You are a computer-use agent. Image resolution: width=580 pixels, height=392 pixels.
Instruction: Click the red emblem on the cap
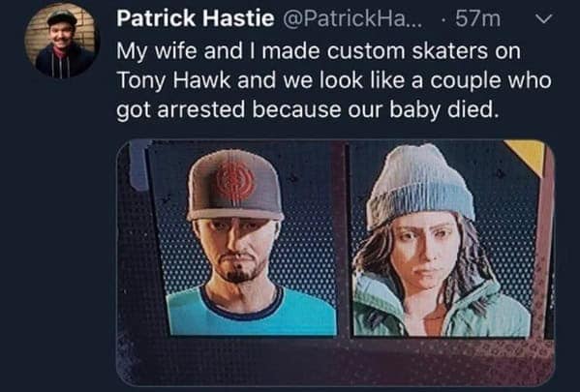[x=235, y=179]
